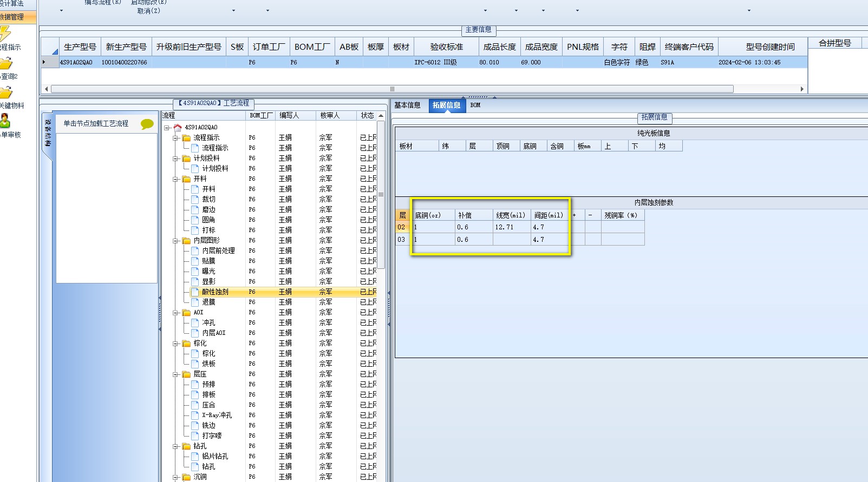
Task: Click the 流程指示 folder icon in tree
Action: click(x=187, y=138)
